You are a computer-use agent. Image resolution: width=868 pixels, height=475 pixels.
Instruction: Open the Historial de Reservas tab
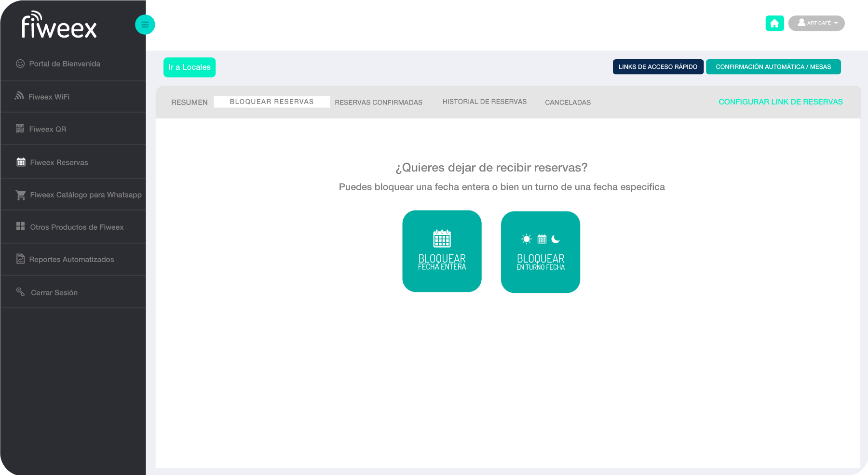[x=484, y=102]
